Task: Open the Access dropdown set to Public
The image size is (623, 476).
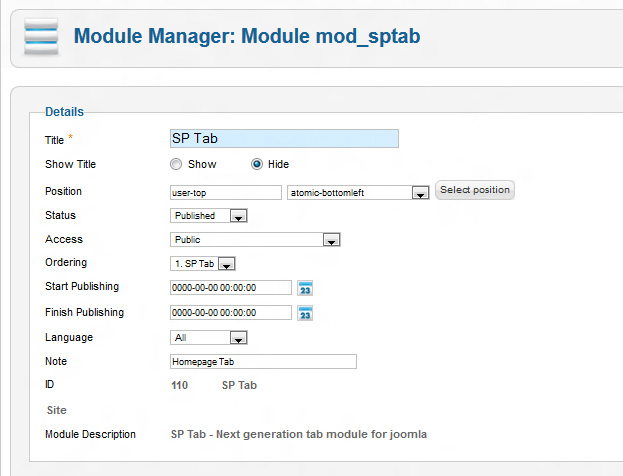Action: pyautogui.click(x=257, y=240)
